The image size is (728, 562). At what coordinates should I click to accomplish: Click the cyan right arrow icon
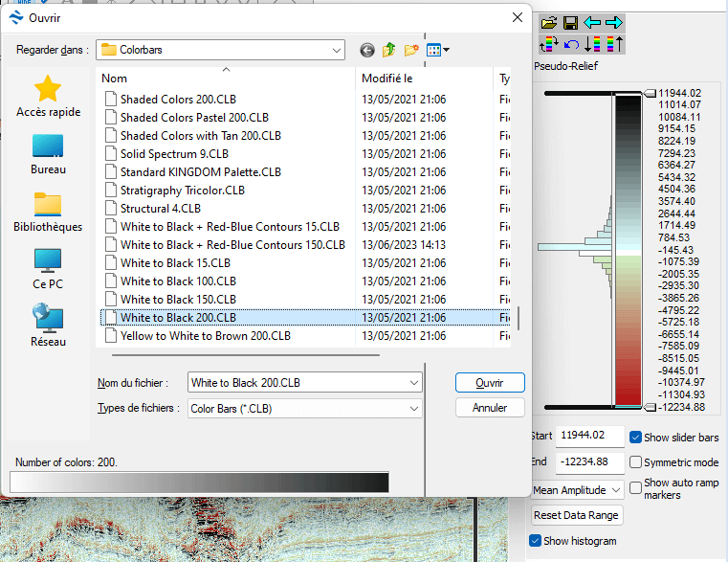click(613, 22)
